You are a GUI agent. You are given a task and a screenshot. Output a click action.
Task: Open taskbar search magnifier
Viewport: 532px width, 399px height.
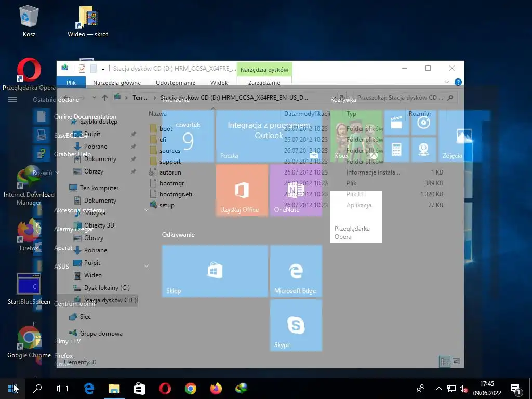[x=37, y=389]
